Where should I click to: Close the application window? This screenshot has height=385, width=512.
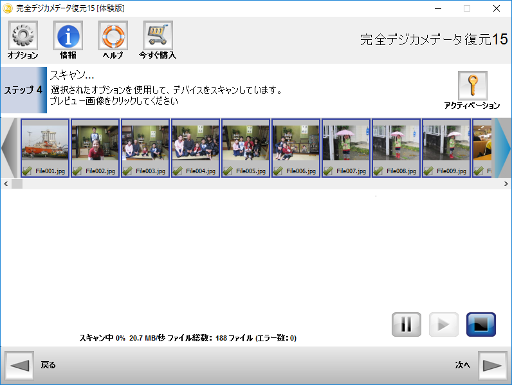coord(496,9)
